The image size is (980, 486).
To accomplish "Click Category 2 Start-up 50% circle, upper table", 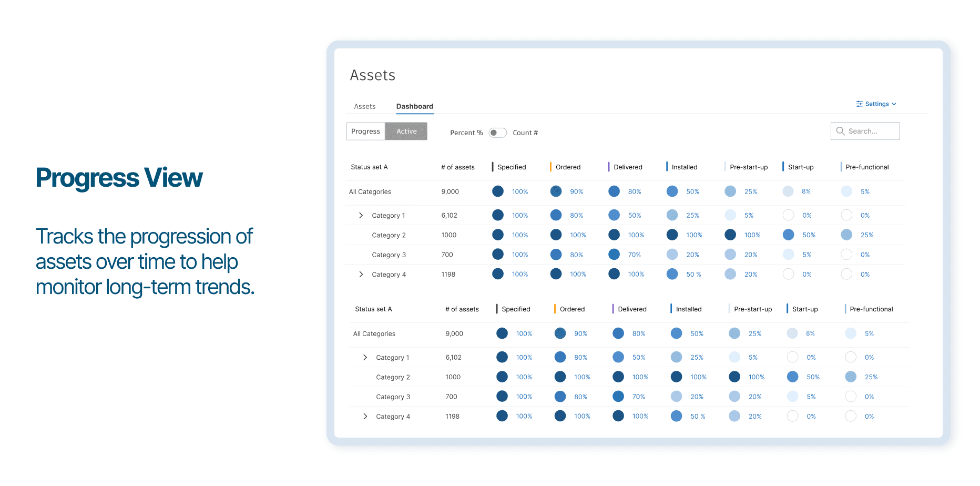I will point(788,235).
